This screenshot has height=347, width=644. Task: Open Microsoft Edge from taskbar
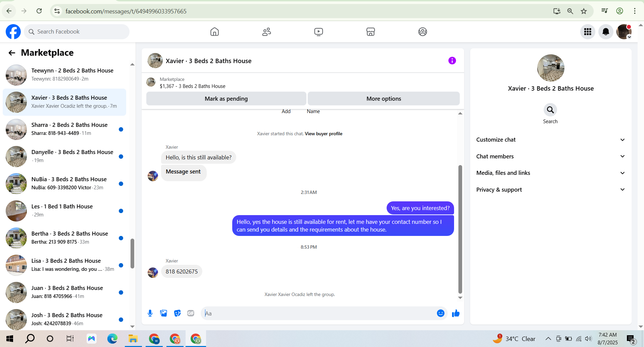tap(112, 339)
